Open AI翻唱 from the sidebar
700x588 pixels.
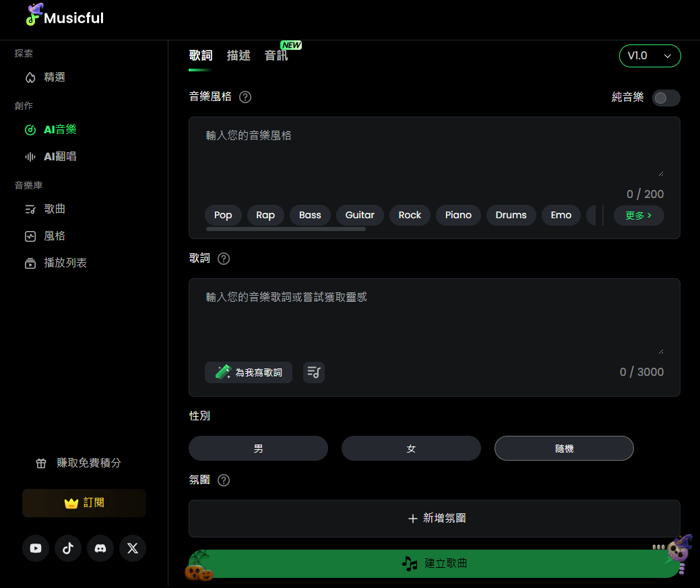coord(30,156)
